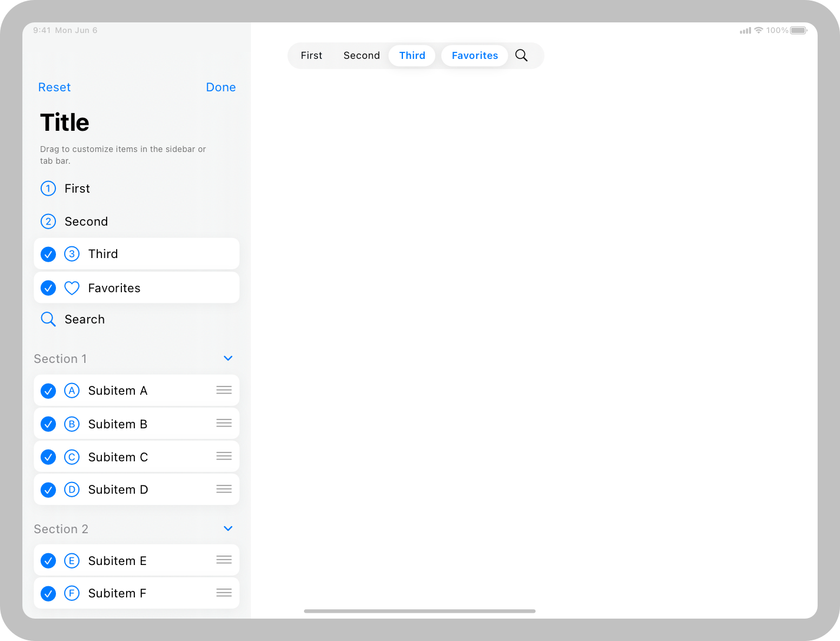This screenshot has height=641, width=840.
Task: Collapse Section 1 with its chevron
Action: click(x=228, y=358)
